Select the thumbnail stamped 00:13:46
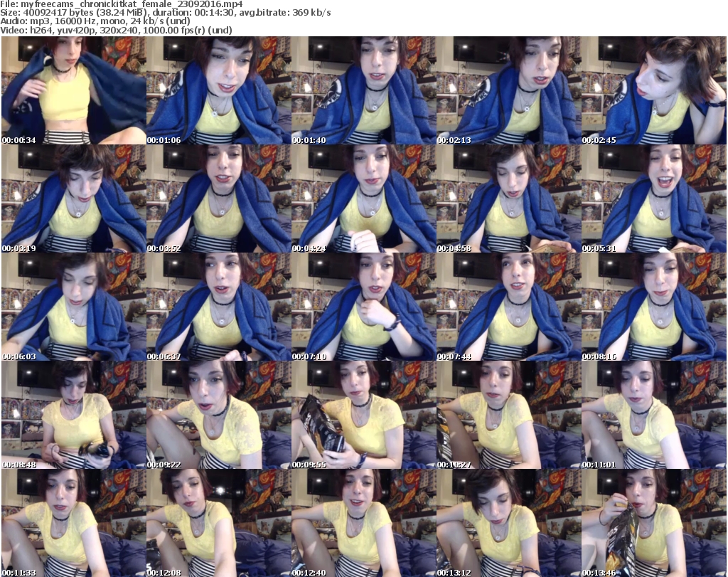Image resolution: width=728 pixels, height=577 pixels. pyautogui.click(x=654, y=523)
